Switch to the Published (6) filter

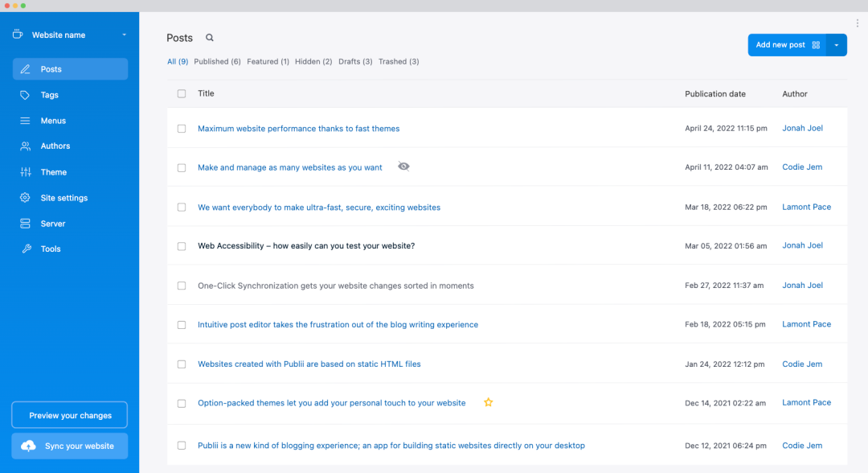pos(217,61)
